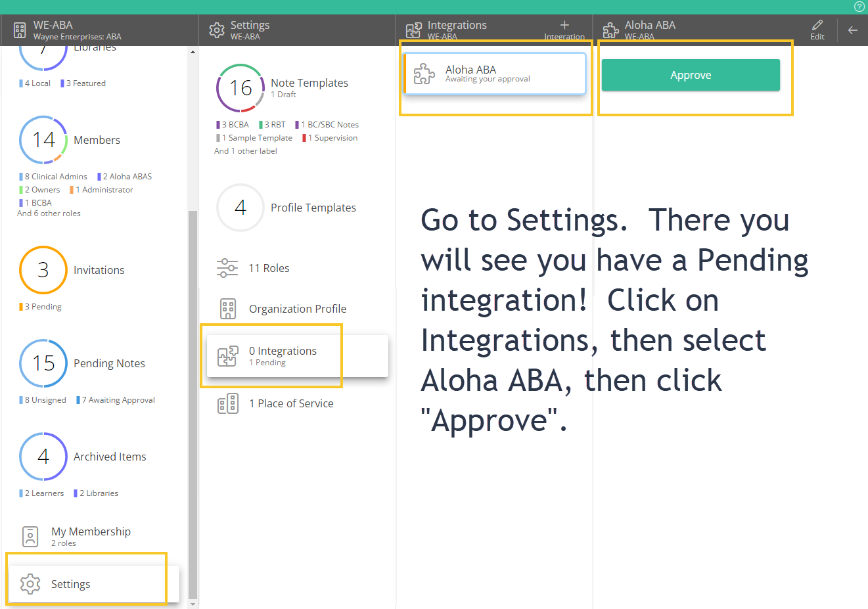Viewport: 868px width, 609px height.
Task: Click the Organization Profile building icon
Action: point(228,309)
